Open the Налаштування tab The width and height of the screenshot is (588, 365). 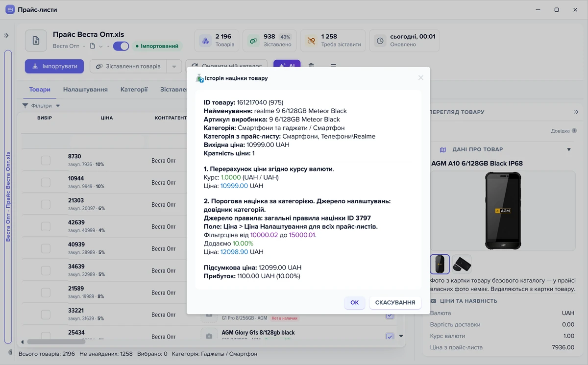tap(85, 90)
